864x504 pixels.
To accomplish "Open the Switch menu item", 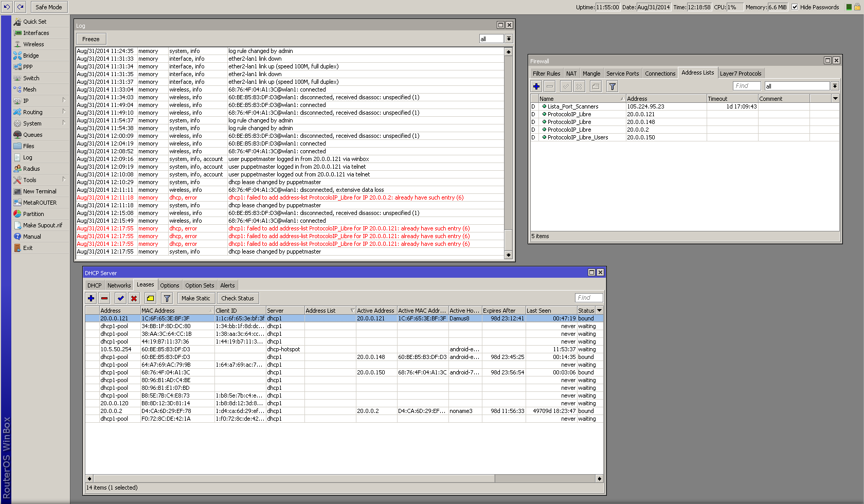I will click(x=31, y=78).
